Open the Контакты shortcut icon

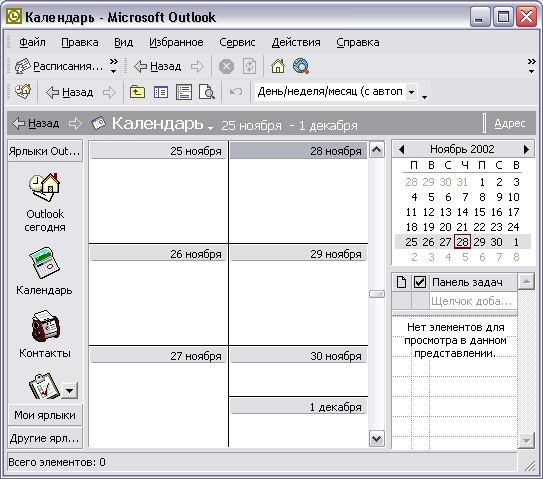pyautogui.click(x=45, y=326)
